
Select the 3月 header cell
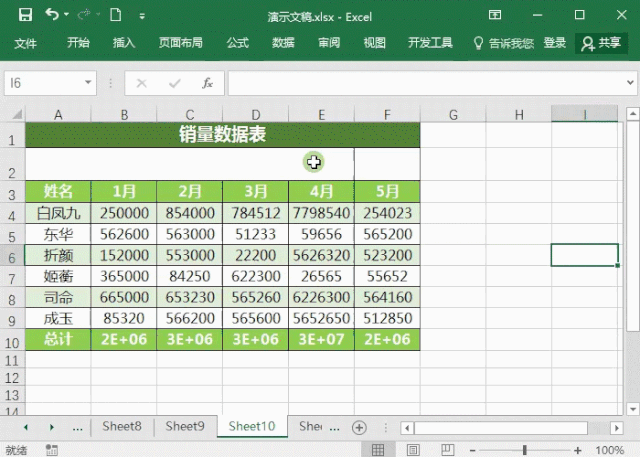tap(256, 191)
